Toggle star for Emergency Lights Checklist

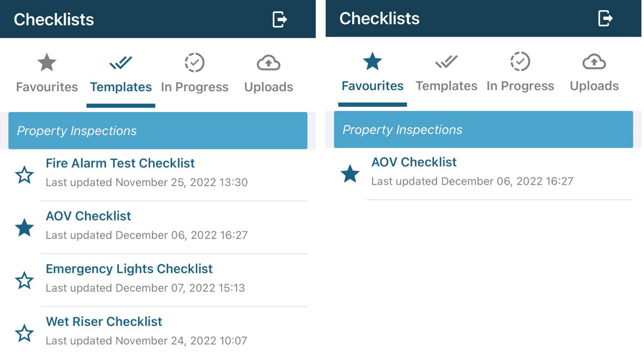[24, 280]
